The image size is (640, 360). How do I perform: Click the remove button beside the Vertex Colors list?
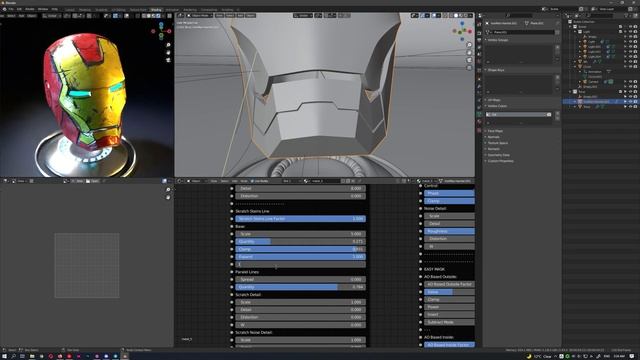point(558,119)
